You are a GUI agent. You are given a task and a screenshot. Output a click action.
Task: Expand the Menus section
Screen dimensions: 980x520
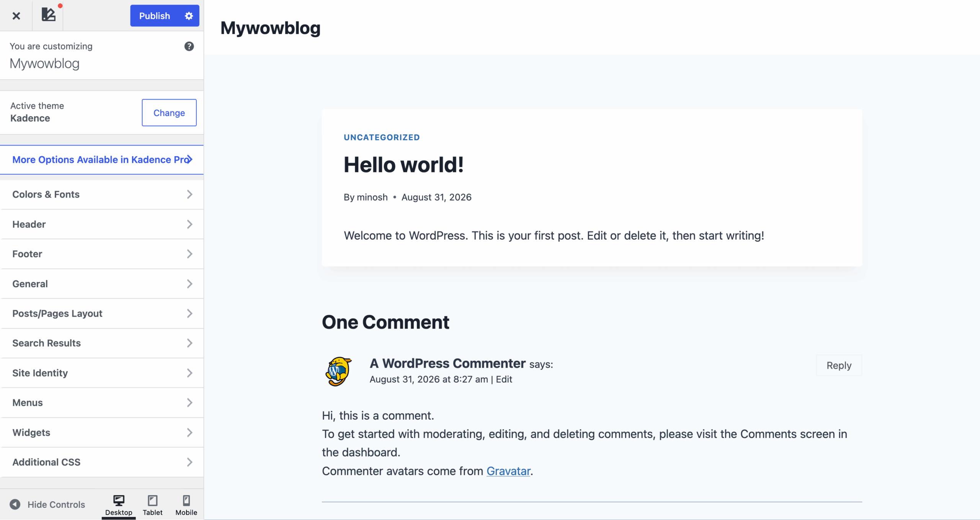(102, 403)
